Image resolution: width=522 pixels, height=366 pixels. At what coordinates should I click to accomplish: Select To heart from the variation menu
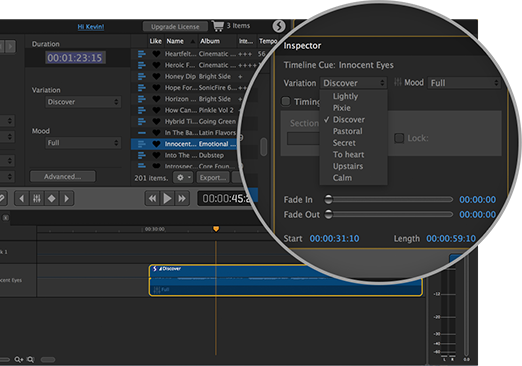348,155
